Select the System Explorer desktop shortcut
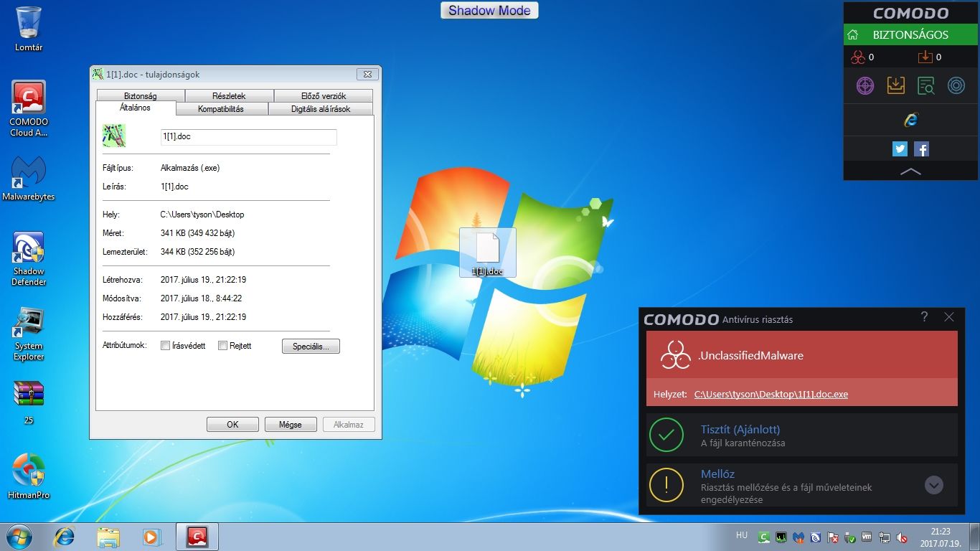This screenshot has height=551, width=980. tap(29, 334)
